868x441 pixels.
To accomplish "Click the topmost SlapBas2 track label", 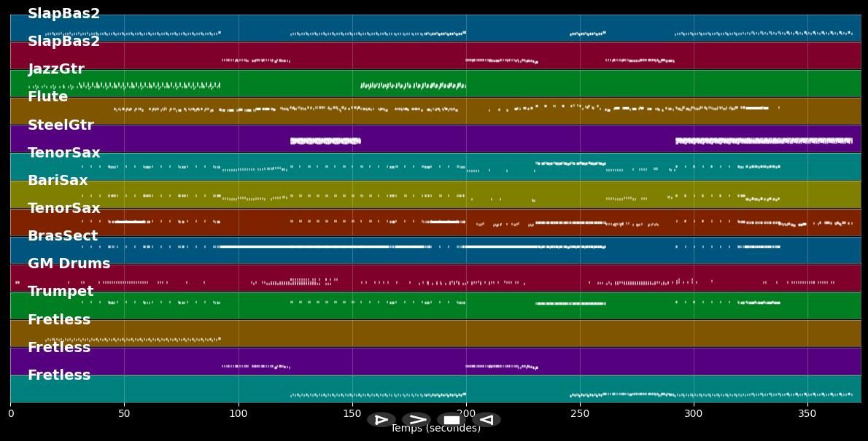I will tap(63, 14).
